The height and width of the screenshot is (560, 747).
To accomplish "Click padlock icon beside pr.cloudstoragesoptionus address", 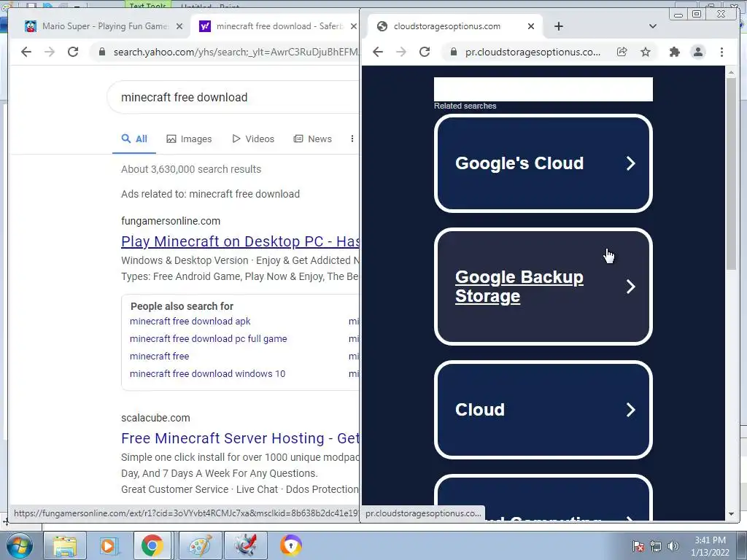I will (454, 52).
